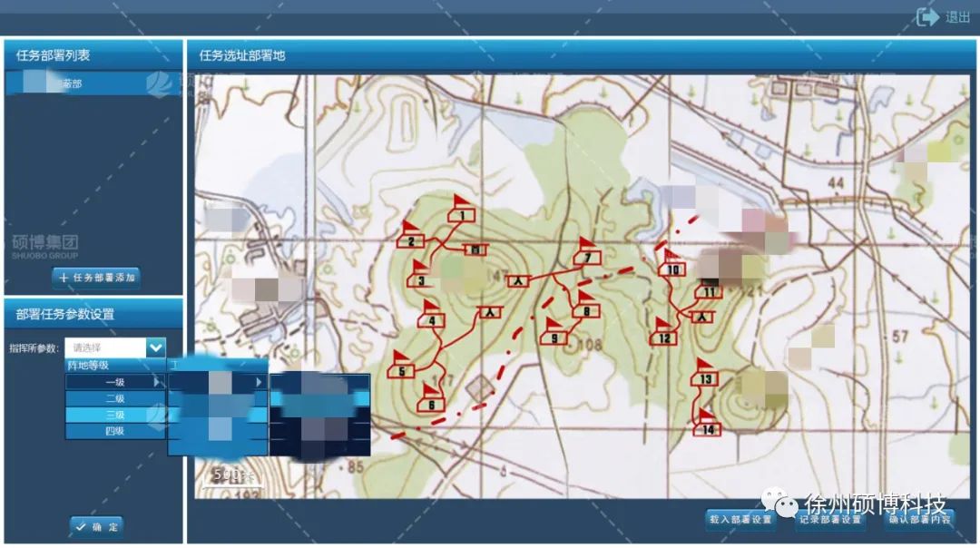Choose 三级 from position level list
This screenshot has width=980, height=548.
point(115,415)
